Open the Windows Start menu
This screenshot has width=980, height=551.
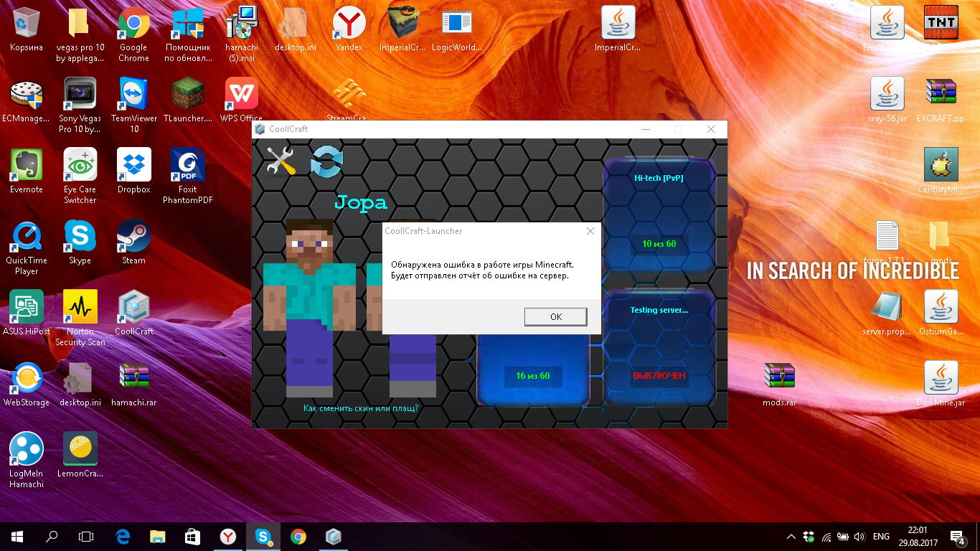click(x=17, y=536)
